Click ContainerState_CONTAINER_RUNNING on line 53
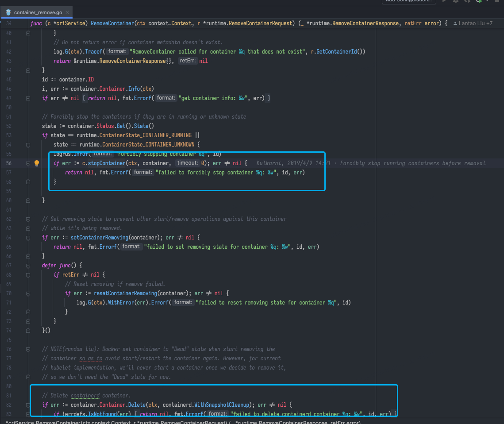Viewport: 504px width, 424px height. pos(145,135)
